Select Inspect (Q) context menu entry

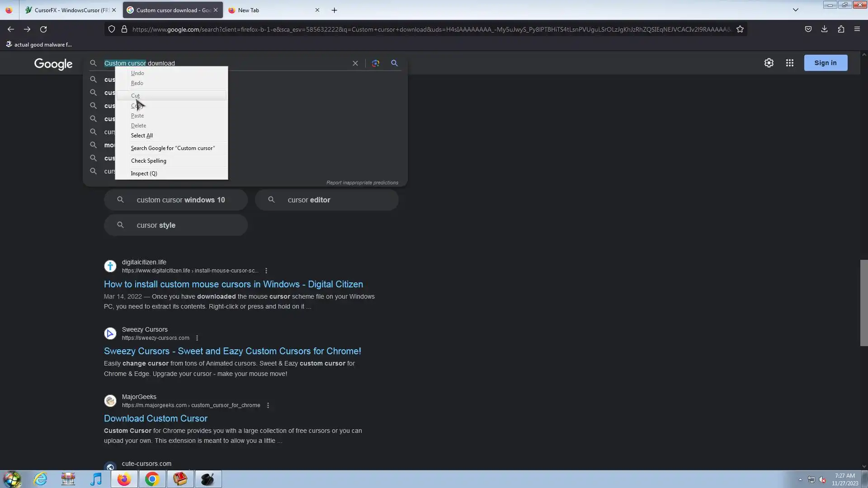click(x=144, y=174)
